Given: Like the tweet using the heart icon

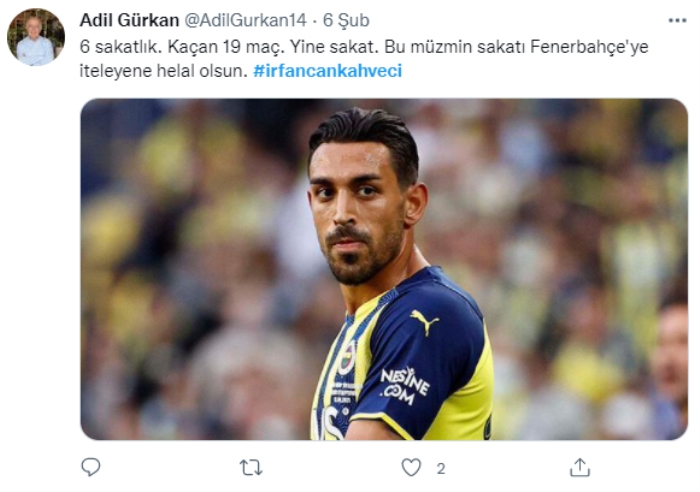Looking at the screenshot, I should point(411,467).
